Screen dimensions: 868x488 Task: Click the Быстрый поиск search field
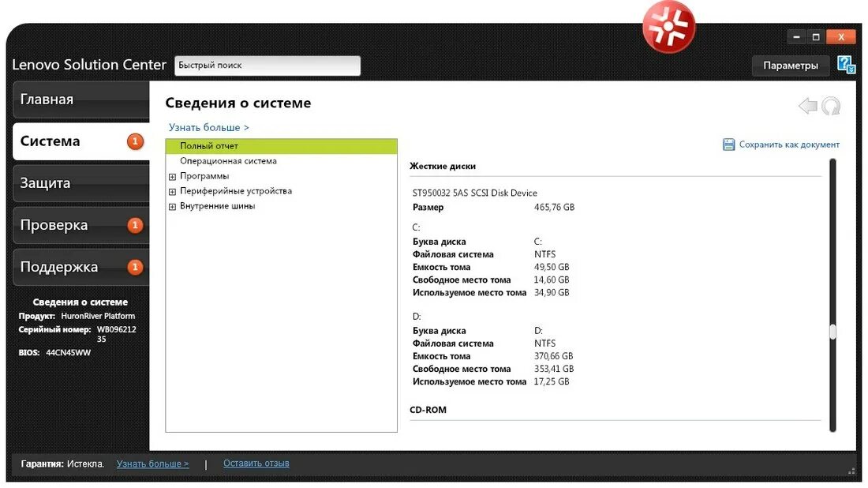(268, 66)
